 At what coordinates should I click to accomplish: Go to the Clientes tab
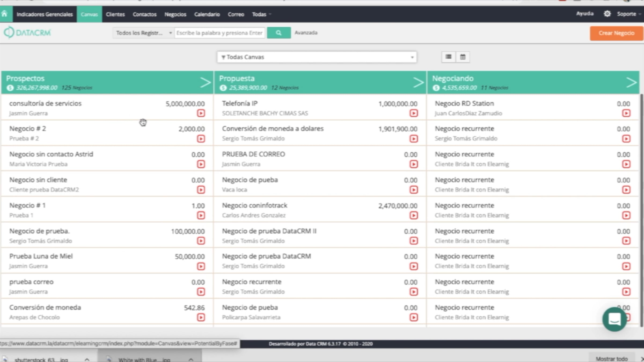pyautogui.click(x=115, y=14)
